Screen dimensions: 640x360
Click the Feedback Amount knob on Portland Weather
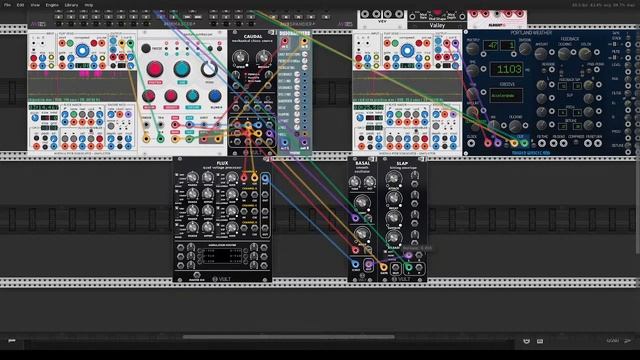pyautogui.click(x=541, y=53)
